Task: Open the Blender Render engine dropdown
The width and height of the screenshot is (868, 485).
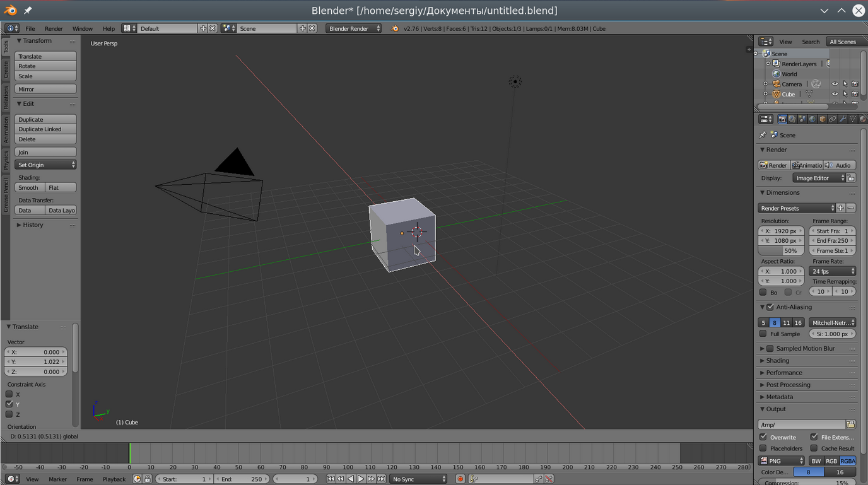Action: tap(353, 28)
